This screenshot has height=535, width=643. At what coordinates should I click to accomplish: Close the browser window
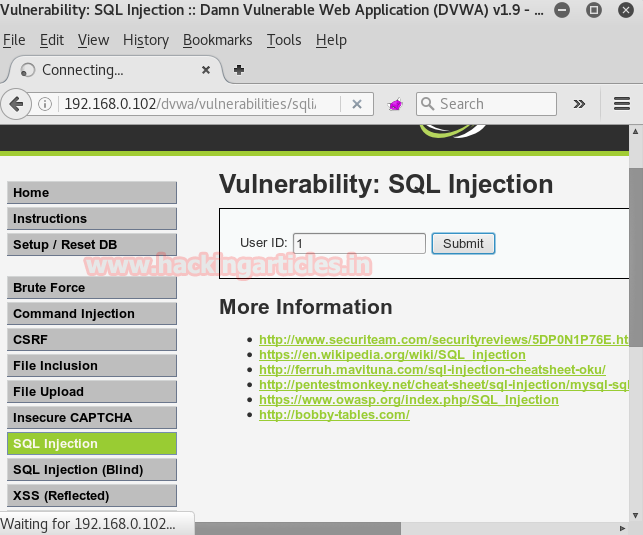point(626,10)
